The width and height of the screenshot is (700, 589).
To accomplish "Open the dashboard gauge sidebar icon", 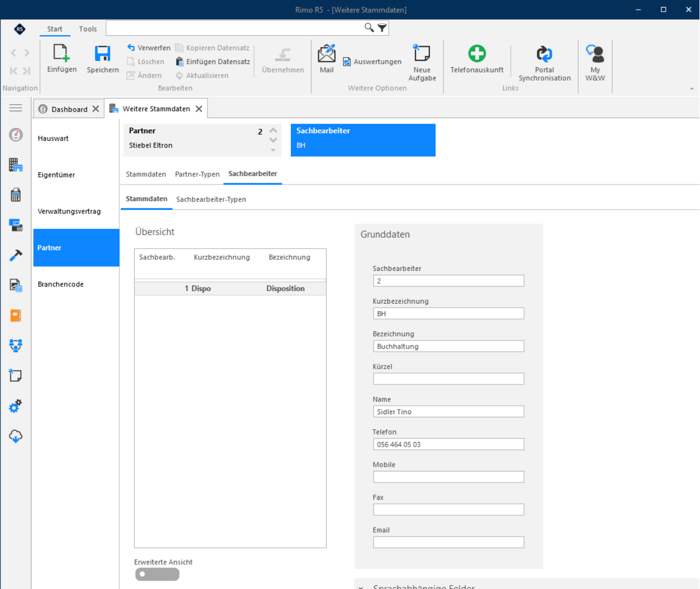I will coord(16,135).
